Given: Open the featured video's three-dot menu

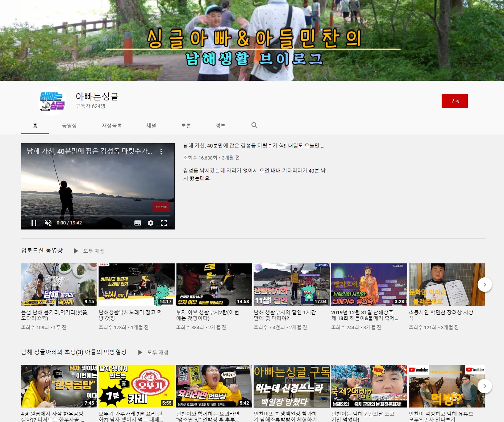Looking at the screenshot, I should 161,152.
